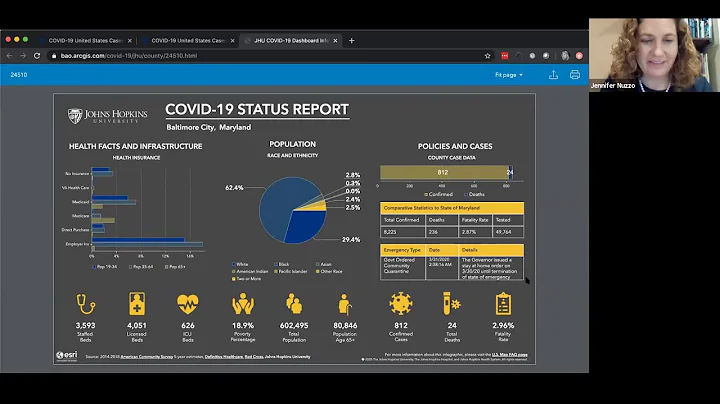The height and width of the screenshot is (404, 720).
Task: Click the Pop 19-34 legend swatch
Action: click(x=95, y=267)
